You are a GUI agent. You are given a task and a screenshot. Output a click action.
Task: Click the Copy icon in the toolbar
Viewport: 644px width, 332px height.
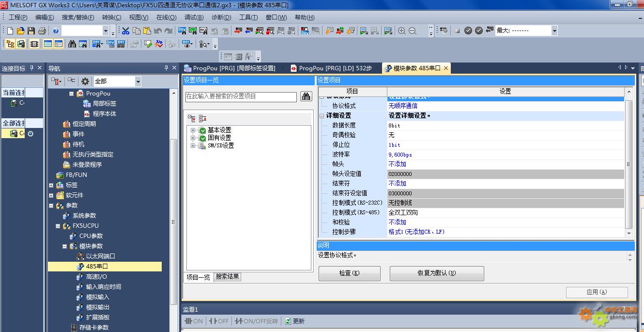click(136, 31)
